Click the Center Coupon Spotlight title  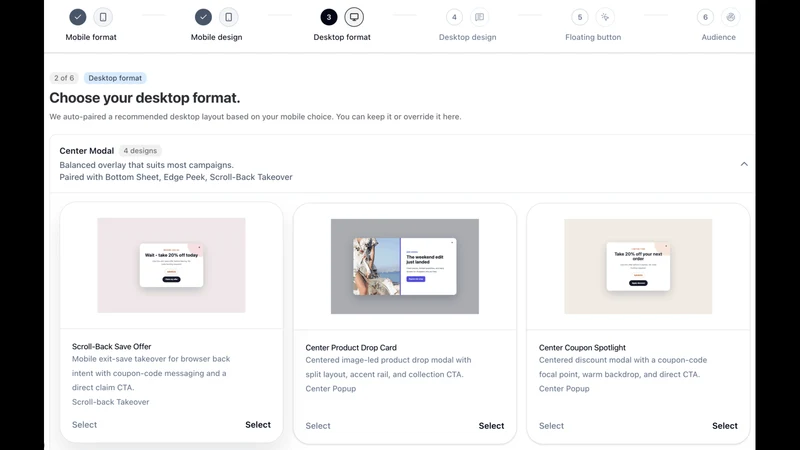[582, 347]
